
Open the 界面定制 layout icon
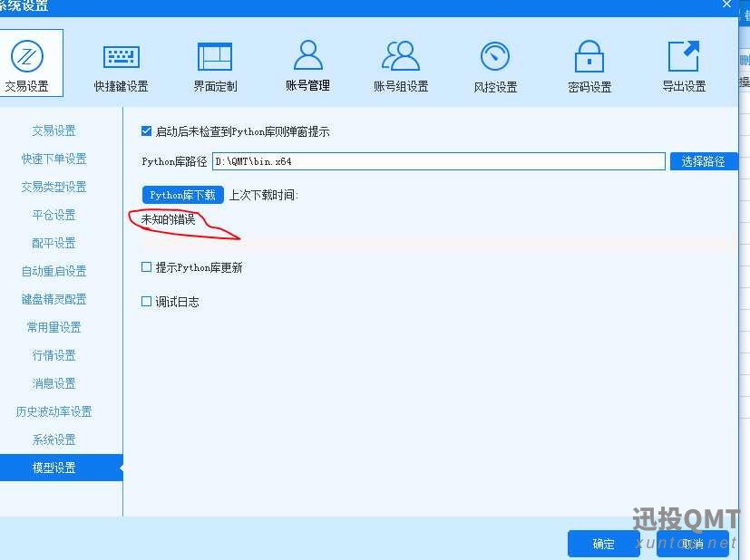(215, 58)
